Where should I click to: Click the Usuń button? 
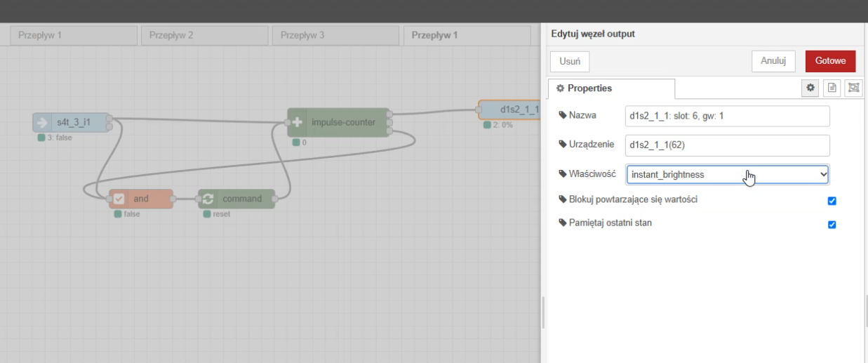point(569,61)
